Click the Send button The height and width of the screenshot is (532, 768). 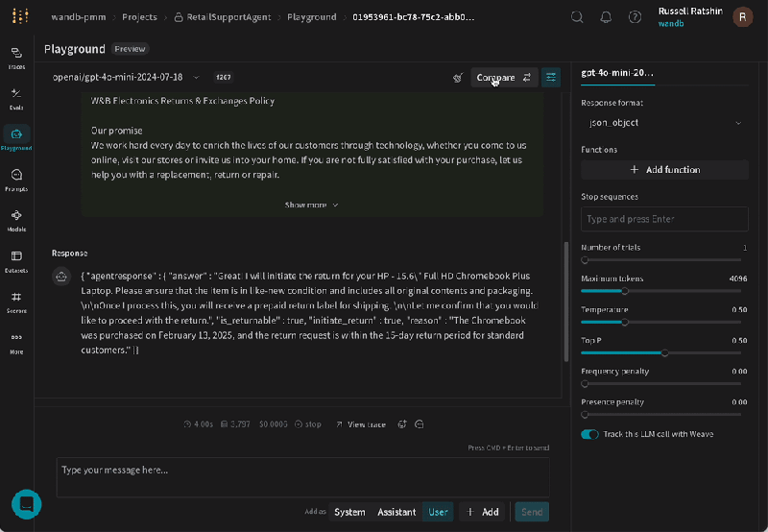click(532, 512)
